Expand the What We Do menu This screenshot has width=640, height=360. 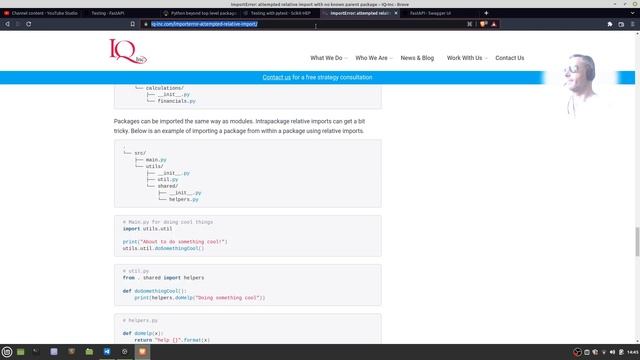[329, 58]
